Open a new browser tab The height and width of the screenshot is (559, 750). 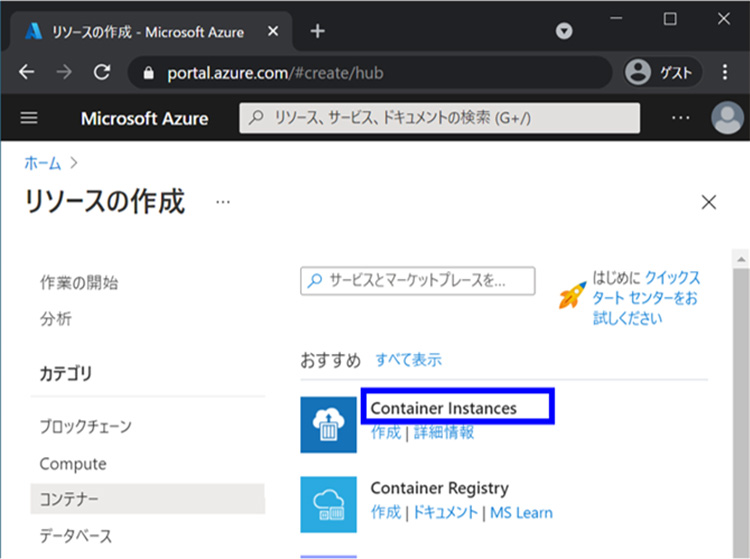[318, 31]
